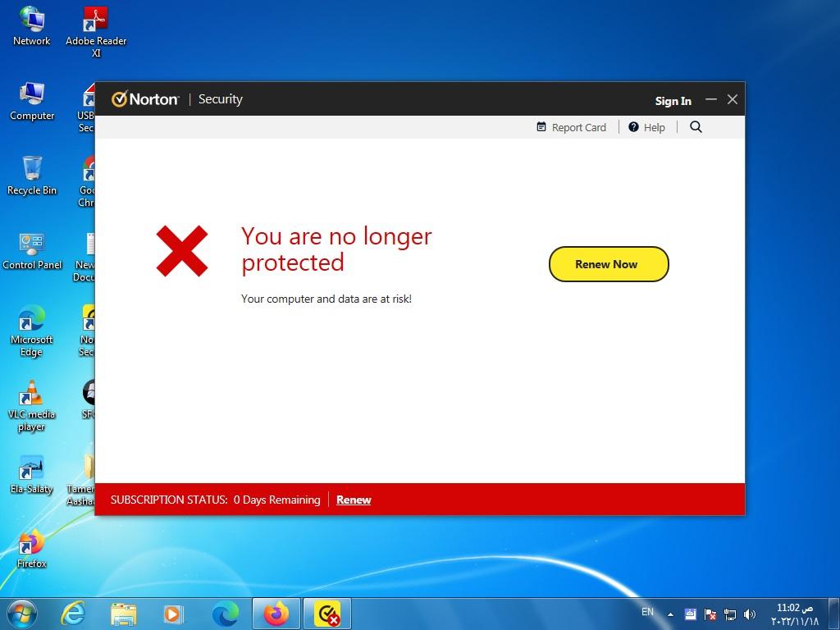Click the "Your computer and data are at risk!" text
Screen dimensions: 840x630
click(326, 299)
